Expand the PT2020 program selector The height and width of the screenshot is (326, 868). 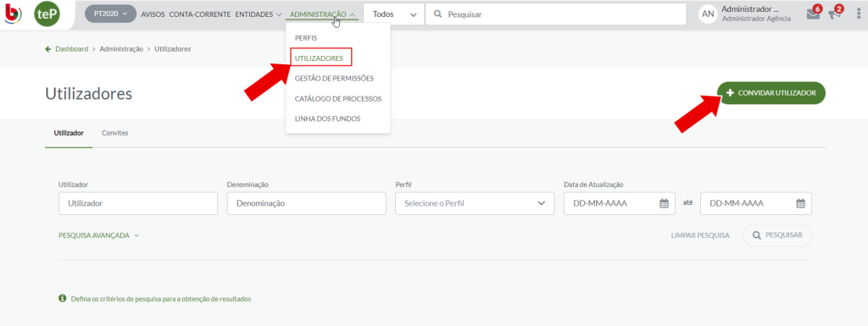coord(111,14)
